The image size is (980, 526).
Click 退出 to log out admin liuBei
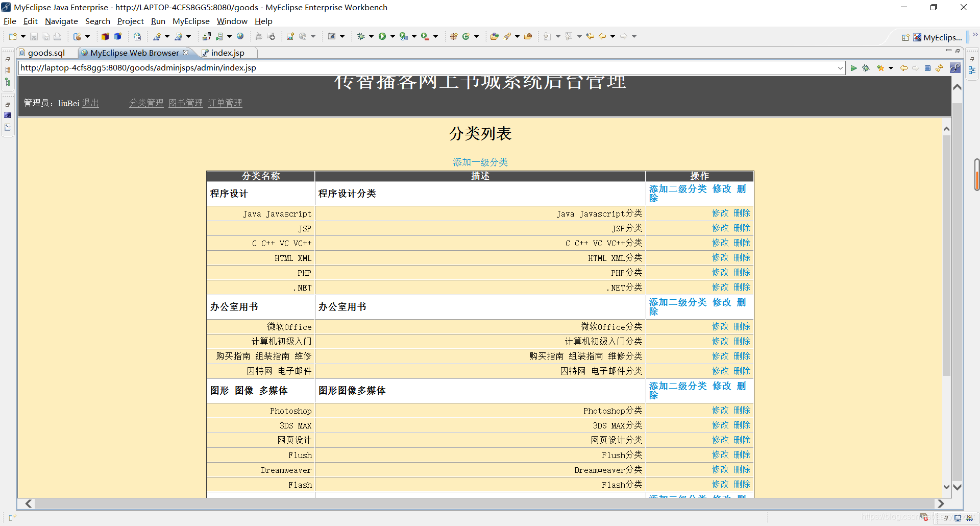(90, 103)
